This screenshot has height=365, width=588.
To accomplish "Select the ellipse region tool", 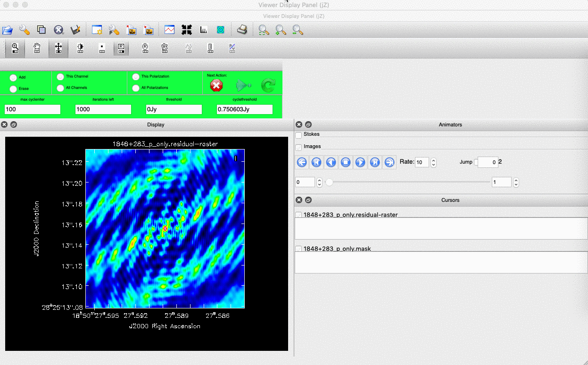I will click(x=145, y=48).
